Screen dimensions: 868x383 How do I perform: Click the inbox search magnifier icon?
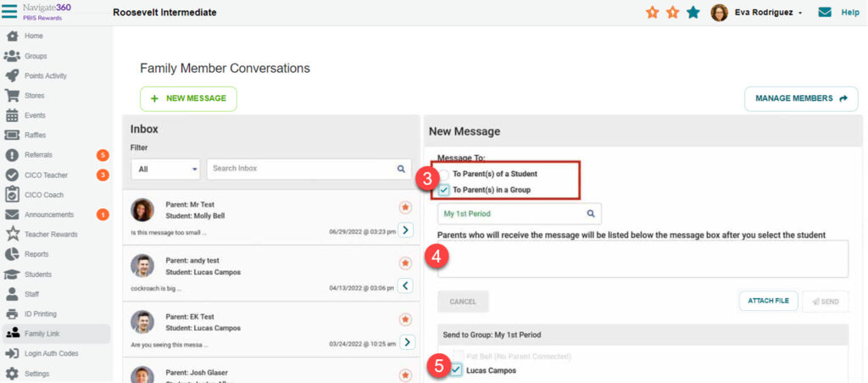point(401,169)
